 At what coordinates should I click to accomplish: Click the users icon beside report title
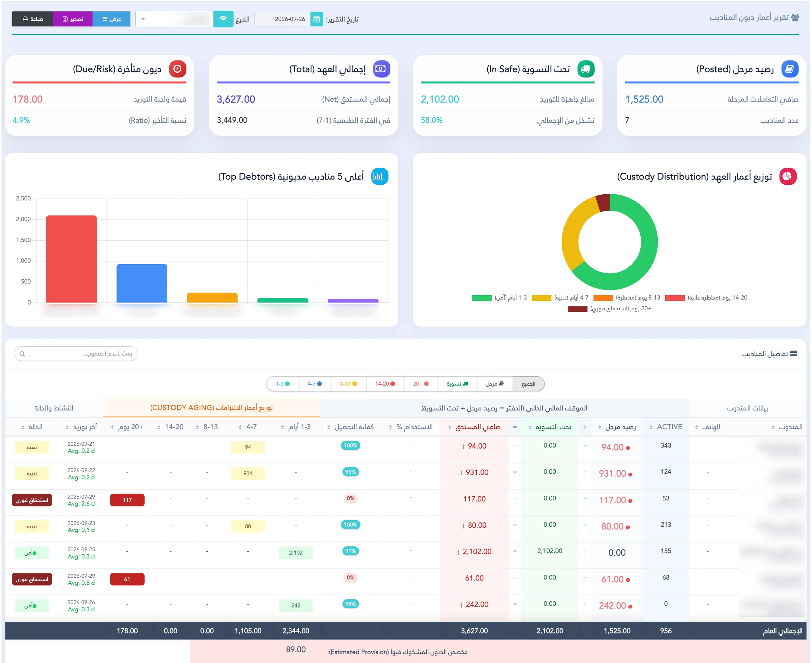coord(795,17)
